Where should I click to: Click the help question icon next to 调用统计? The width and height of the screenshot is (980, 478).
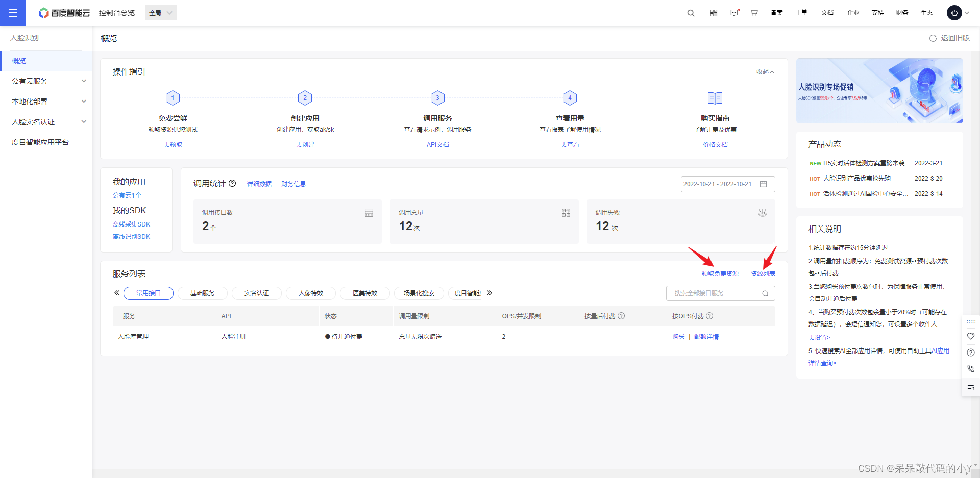coord(232,183)
